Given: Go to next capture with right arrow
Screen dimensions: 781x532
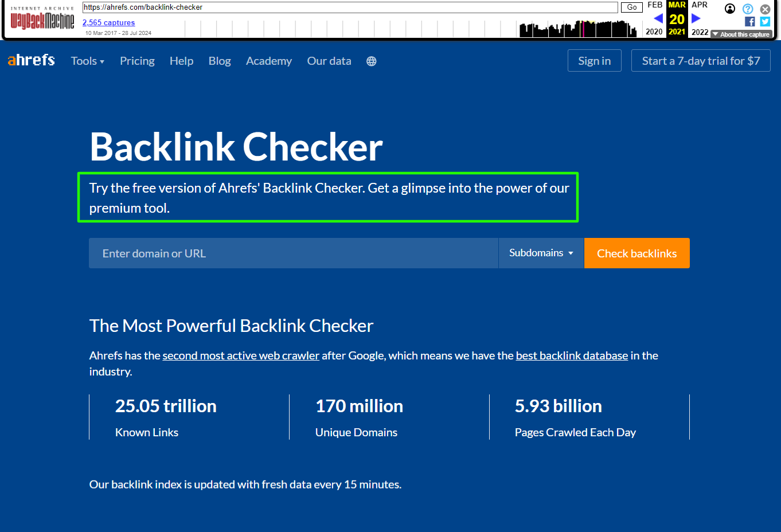Looking at the screenshot, I should [696, 18].
